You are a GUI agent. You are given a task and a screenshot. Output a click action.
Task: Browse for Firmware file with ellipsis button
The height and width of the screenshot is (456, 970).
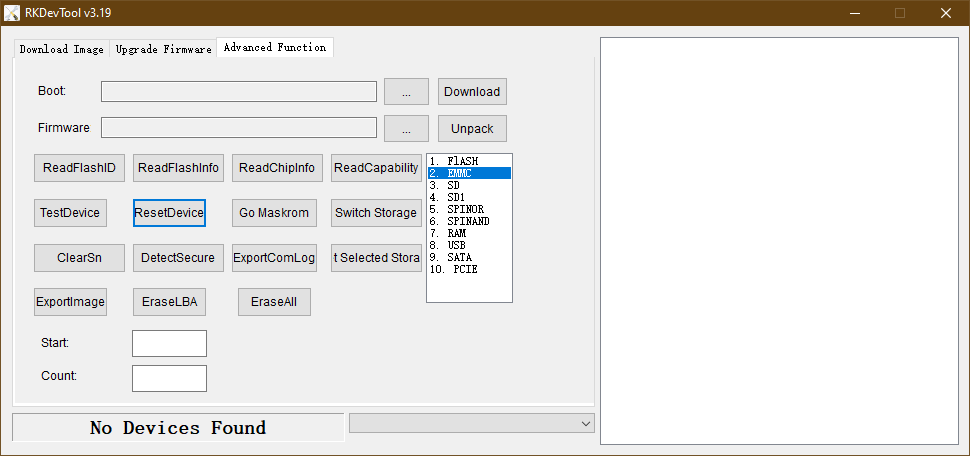pyautogui.click(x=406, y=128)
